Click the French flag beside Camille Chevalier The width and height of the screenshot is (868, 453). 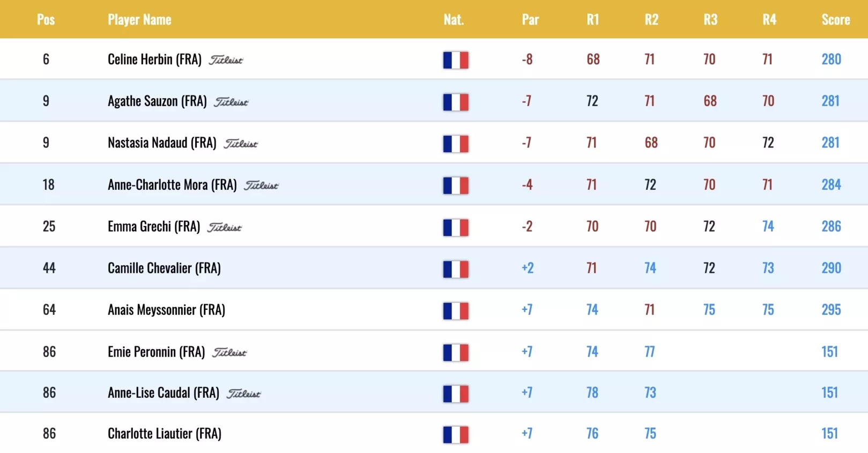click(456, 269)
